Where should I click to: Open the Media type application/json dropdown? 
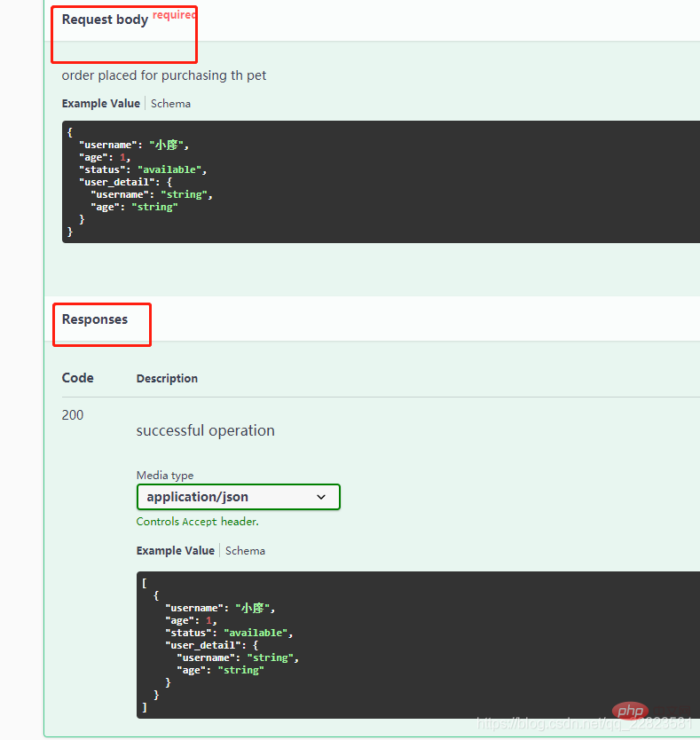click(239, 497)
